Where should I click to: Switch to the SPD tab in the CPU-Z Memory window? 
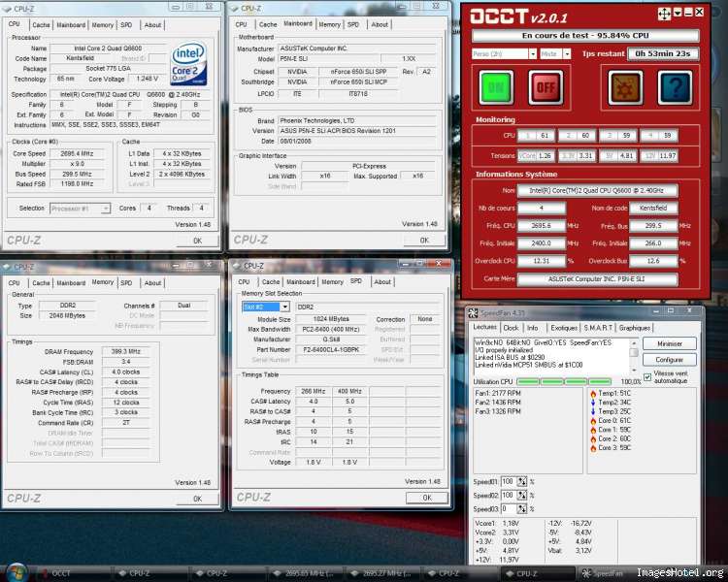pos(126,282)
